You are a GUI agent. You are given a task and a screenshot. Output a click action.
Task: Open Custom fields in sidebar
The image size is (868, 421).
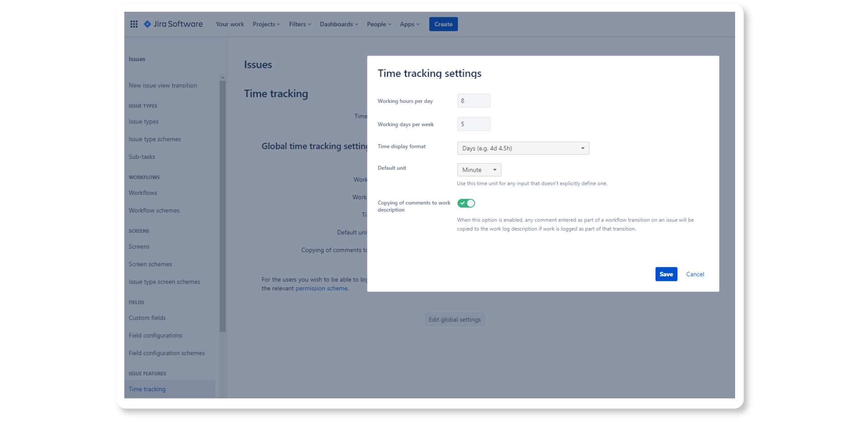point(147,318)
